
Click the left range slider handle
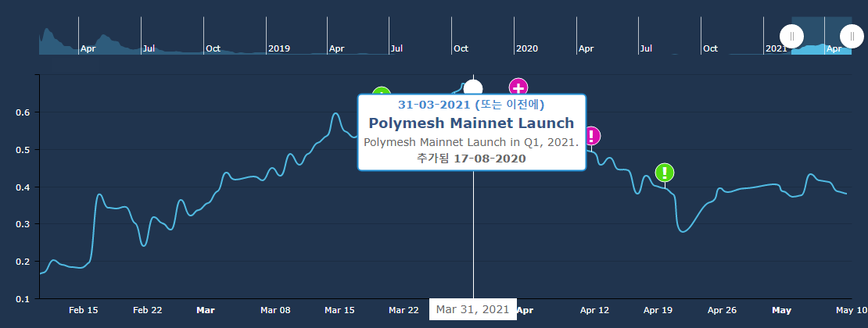coord(791,37)
